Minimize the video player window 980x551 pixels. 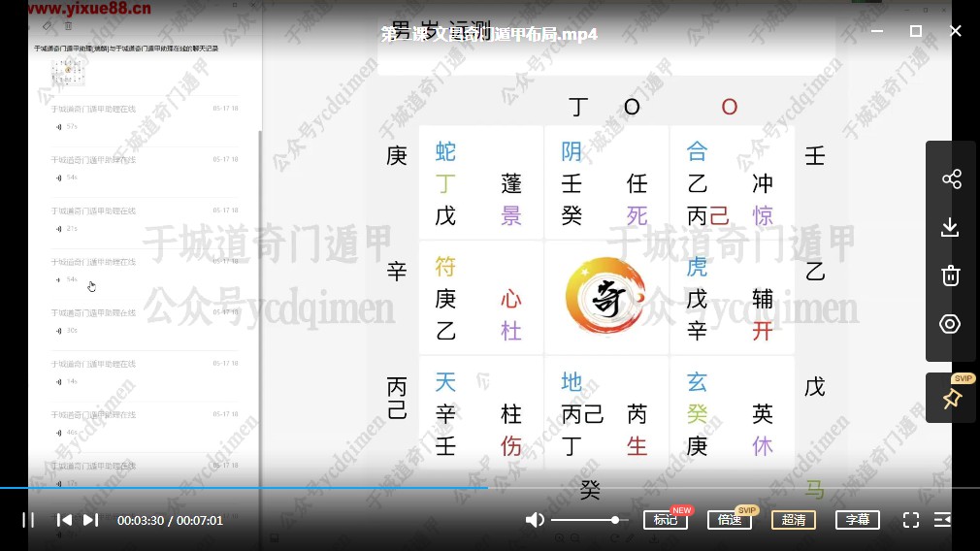pos(877,31)
